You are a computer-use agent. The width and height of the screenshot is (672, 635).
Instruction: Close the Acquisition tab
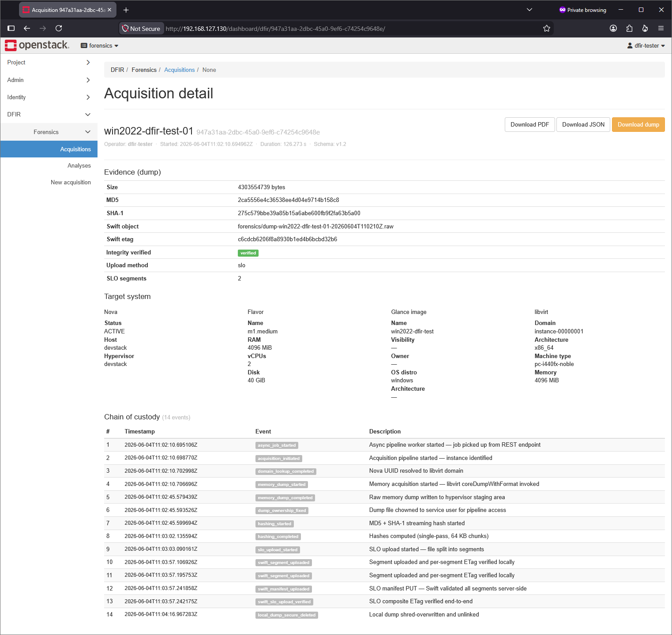click(x=109, y=10)
